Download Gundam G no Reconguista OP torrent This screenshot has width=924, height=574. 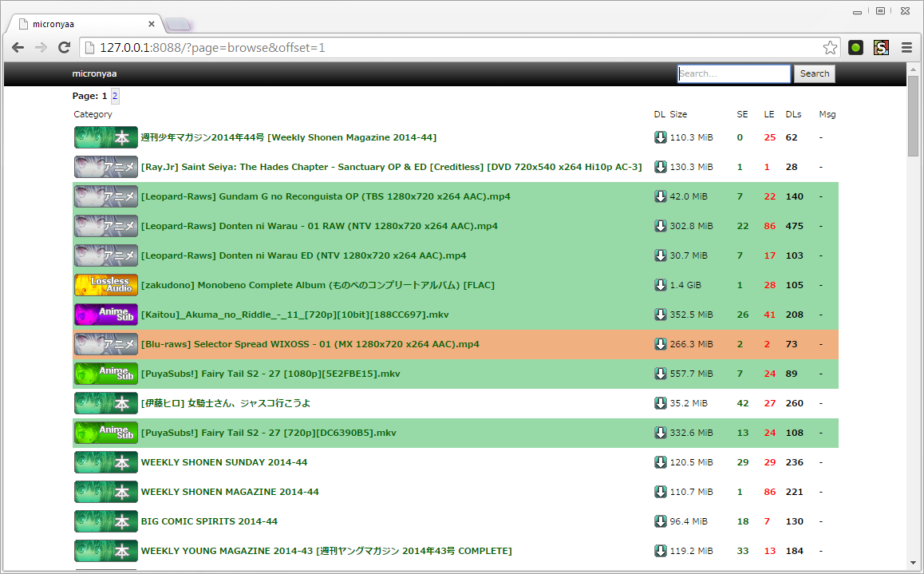tap(660, 196)
